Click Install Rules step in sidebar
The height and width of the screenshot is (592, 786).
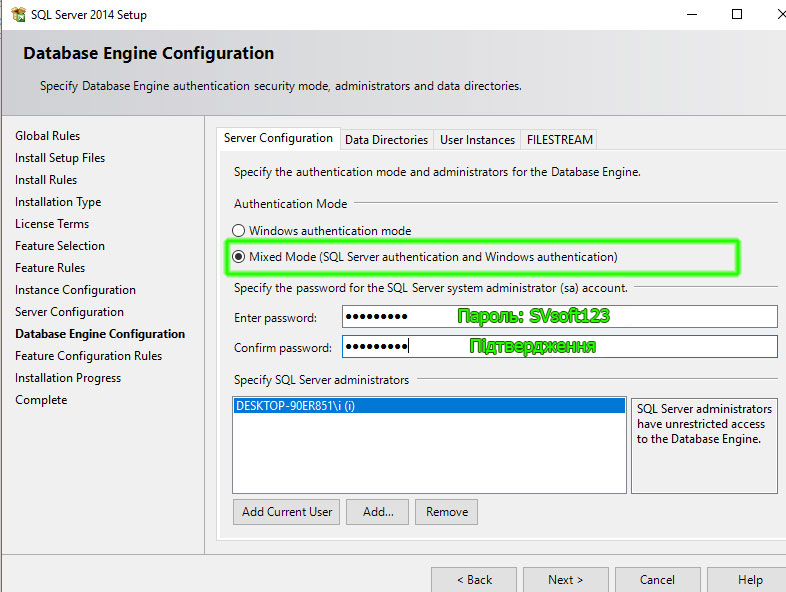(46, 180)
